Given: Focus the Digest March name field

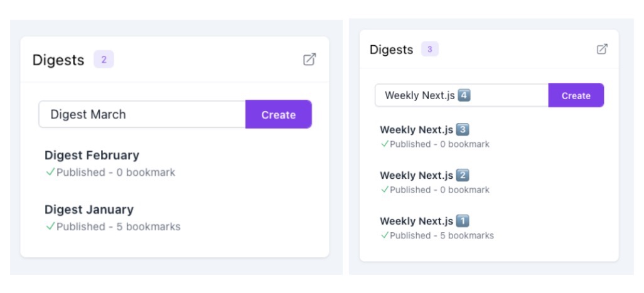Looking at the screenshot, I should (x=142, y=114).
